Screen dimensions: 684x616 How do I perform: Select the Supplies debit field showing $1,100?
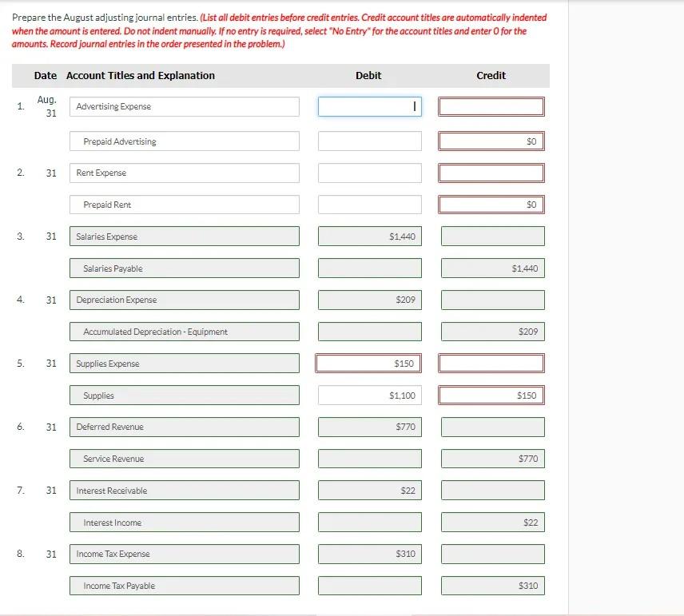click(x=369, y=395)
